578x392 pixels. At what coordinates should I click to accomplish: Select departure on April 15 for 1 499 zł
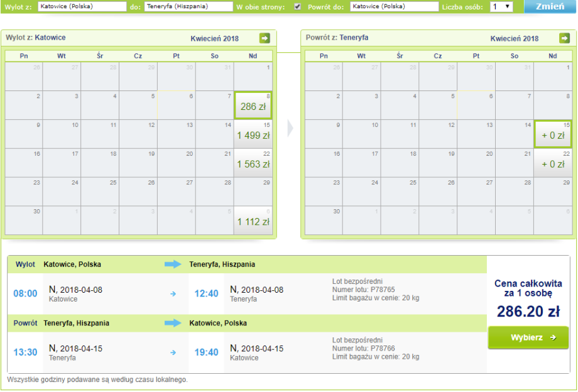click(x=253, y=134)
